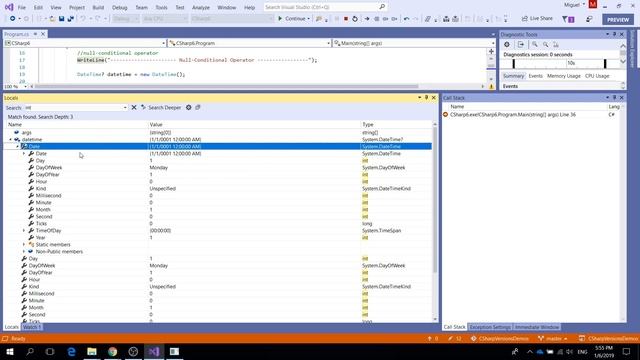
Task: Click the Show Next Statement arrow icon
Action: [367, 19]
